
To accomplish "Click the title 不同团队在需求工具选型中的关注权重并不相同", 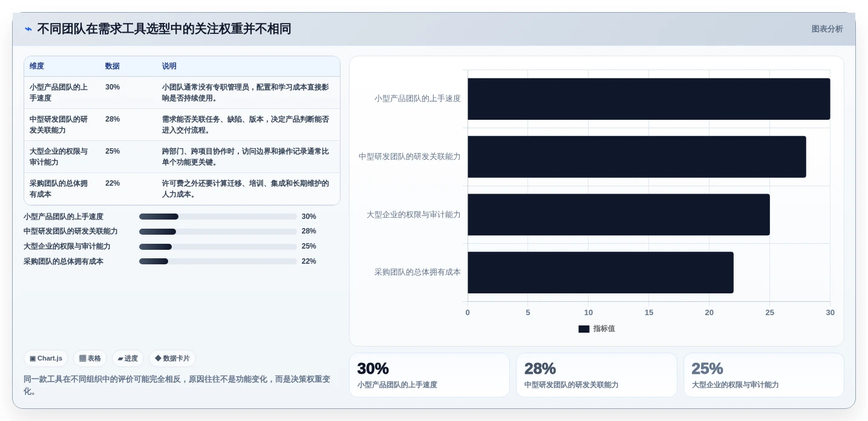I will [x=164, y=29].
